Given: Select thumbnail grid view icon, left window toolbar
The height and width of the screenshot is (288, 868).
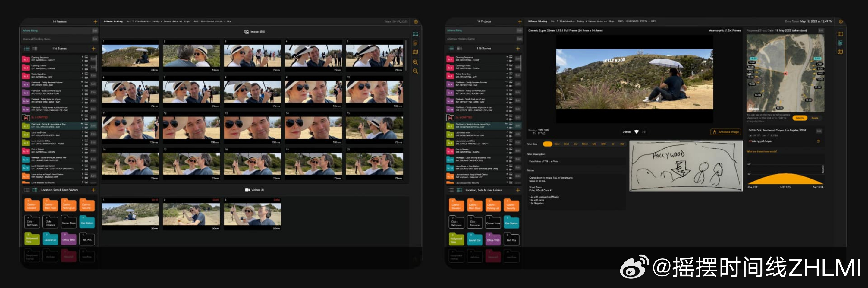Looking at the screenshot, I should tap(415, 34).
